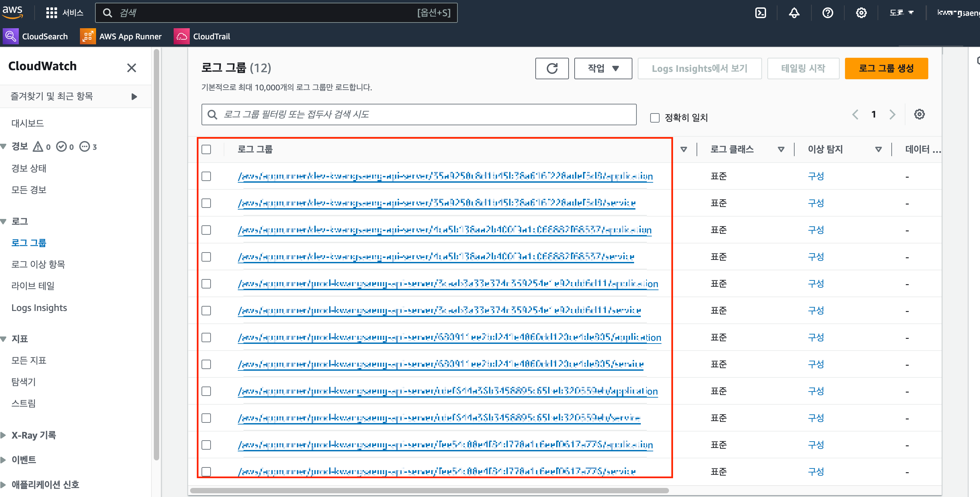
Task: Click the help question mark icon
Action: tap(828, 13)
